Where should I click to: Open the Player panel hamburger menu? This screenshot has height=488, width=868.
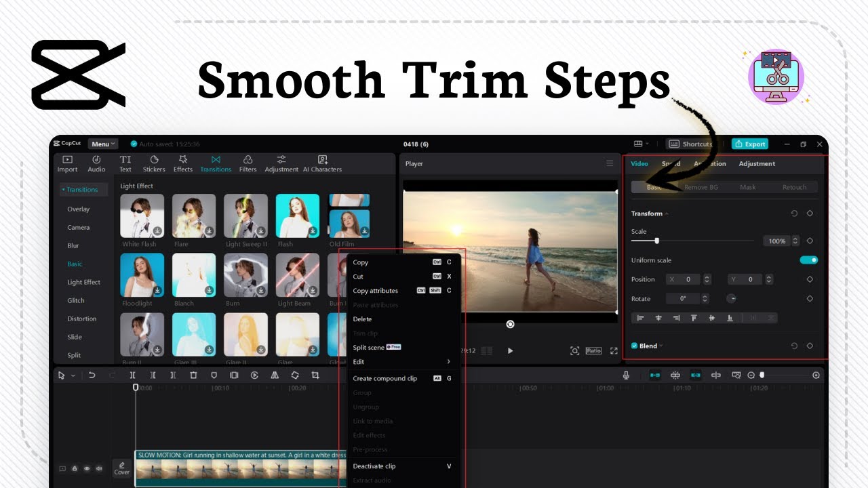point(610,163)
